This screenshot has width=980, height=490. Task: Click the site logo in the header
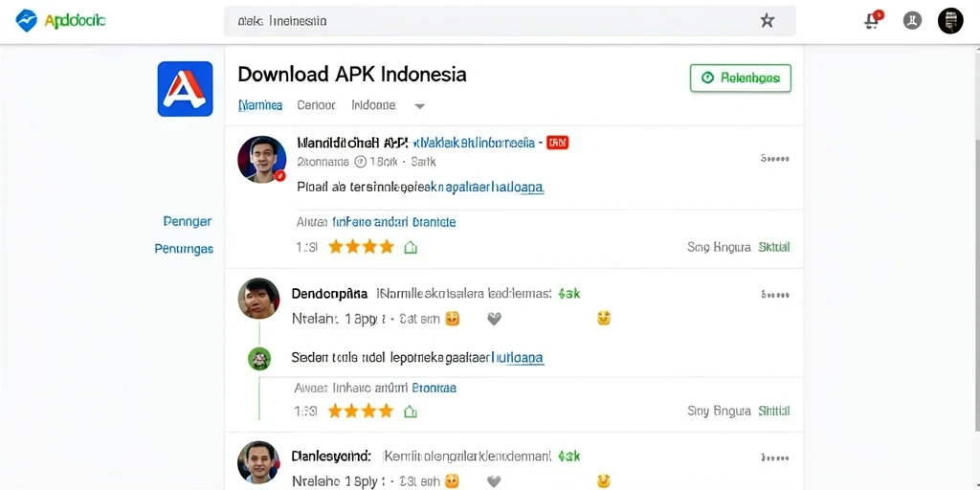pyautogui.click(x=60, y=21)
